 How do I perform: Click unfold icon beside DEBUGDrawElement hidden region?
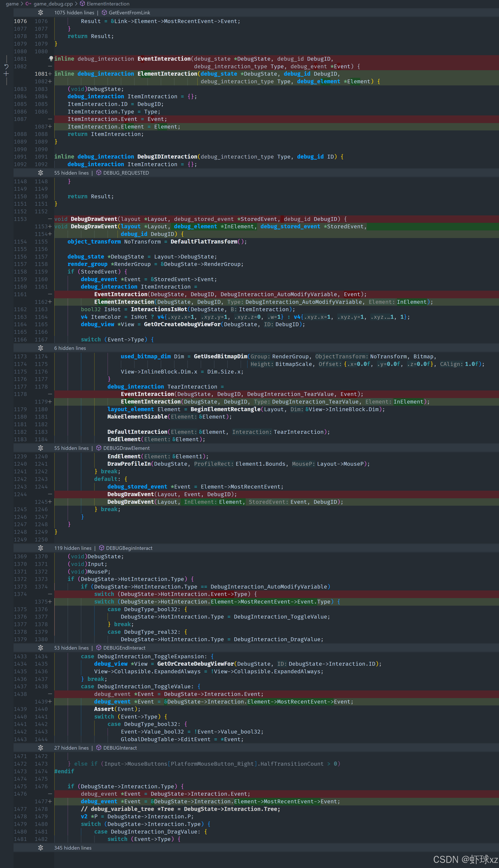pos(40,448)
